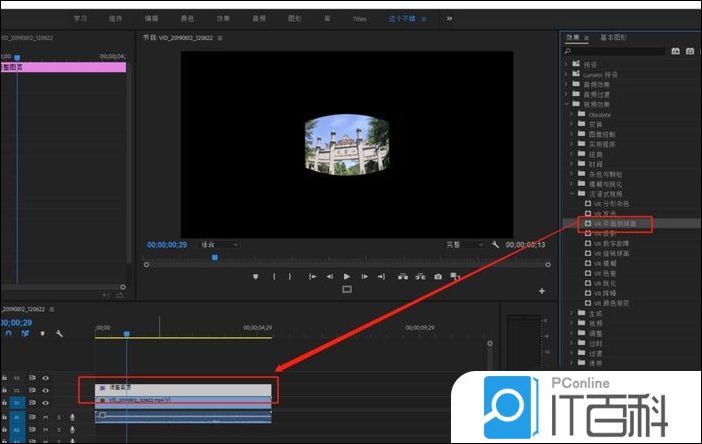Click the timeline settings wrench icon
The height and width of the screenshot is (444, 702).
pyautogui.click(x=59, y=333)
